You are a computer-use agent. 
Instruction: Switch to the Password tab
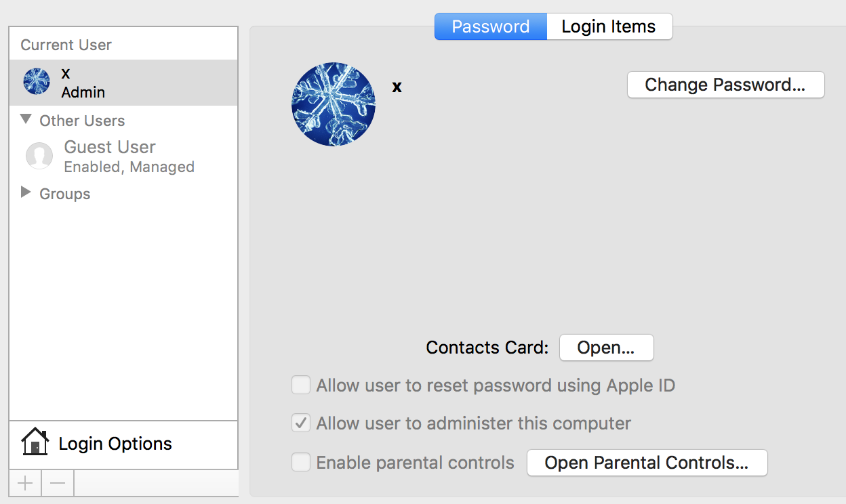coord(490,26)
